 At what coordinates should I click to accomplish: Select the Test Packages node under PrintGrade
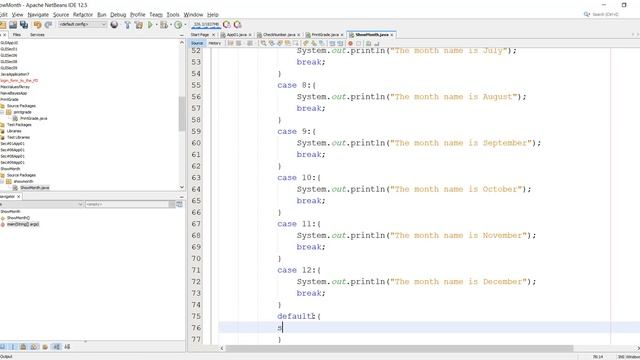tap(19, 125)
